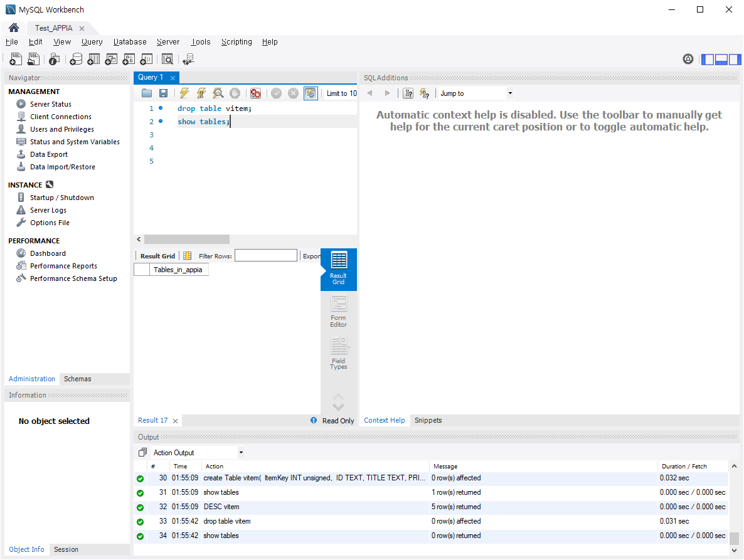Open Workbench preferences gear icon

tap(688, 59)
